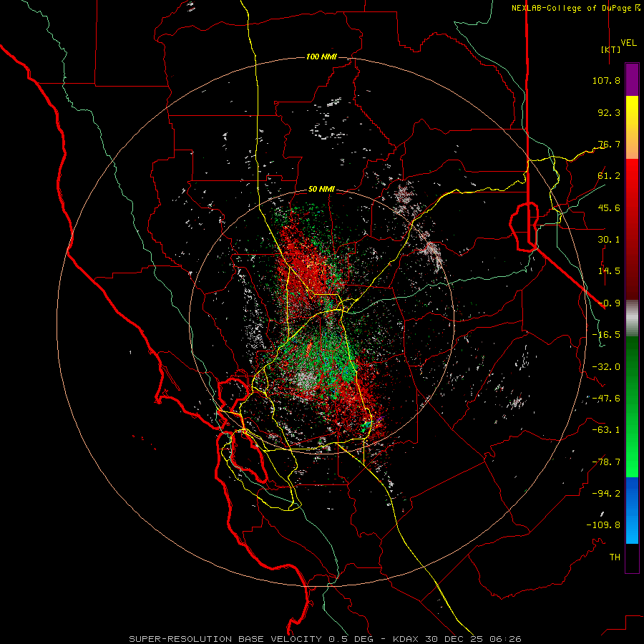The height and width of the screenshot is (644, 644).
Task: Click the 76.7 velocity scale value
Action: pos(609,144)
